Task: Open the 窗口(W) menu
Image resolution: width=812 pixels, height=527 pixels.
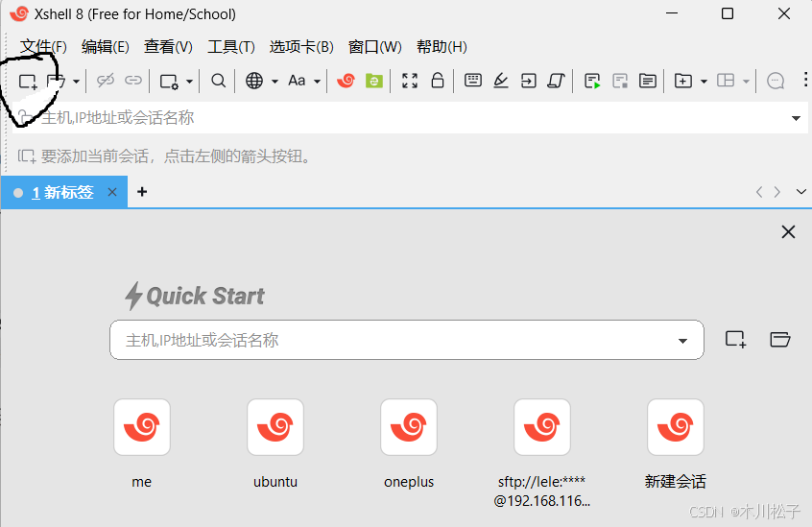Action: [x=375, y=47]
